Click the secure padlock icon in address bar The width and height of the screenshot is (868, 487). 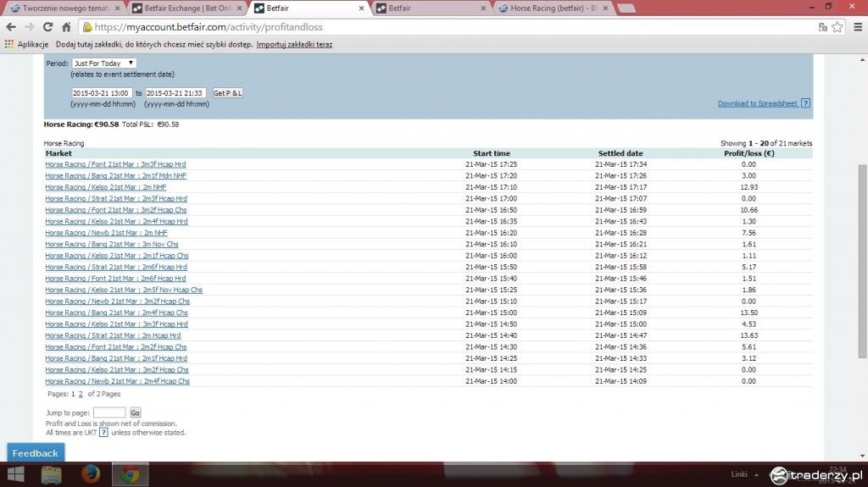[x=87, y=26]
